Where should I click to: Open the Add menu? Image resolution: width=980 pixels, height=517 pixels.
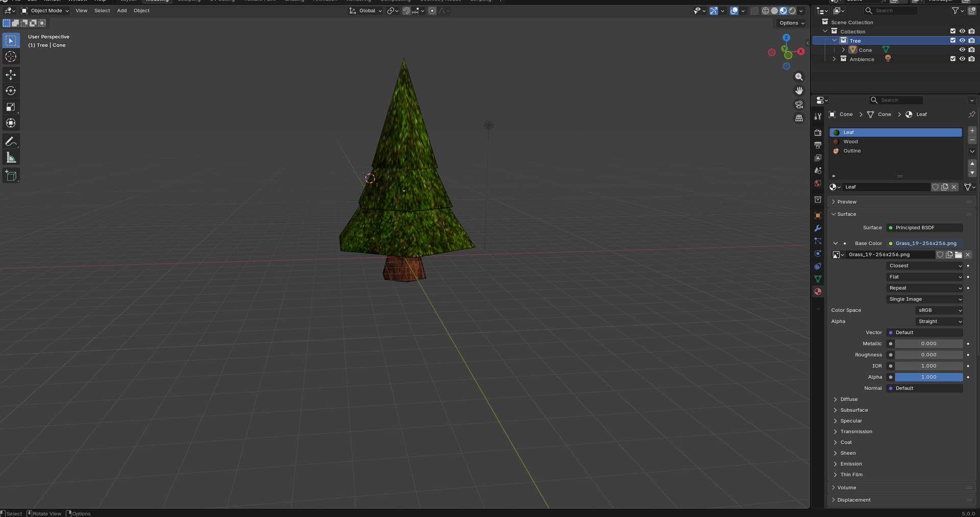(122, 11)
